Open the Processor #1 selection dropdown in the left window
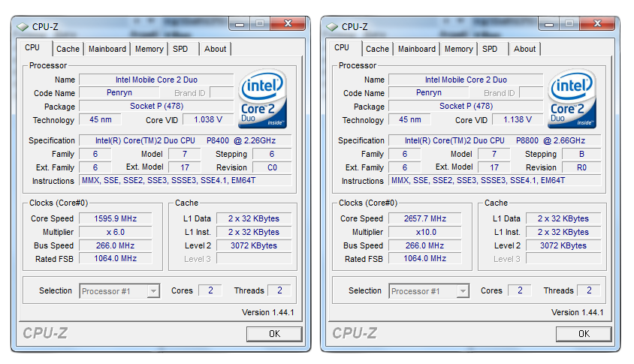The image size is (634, 364). tap(153, 291)
